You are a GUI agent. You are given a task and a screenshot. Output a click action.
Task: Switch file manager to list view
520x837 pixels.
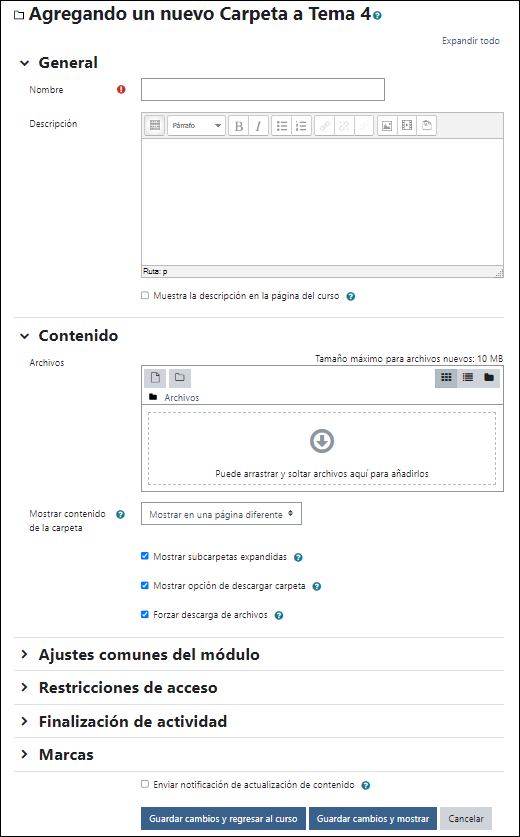468,378
